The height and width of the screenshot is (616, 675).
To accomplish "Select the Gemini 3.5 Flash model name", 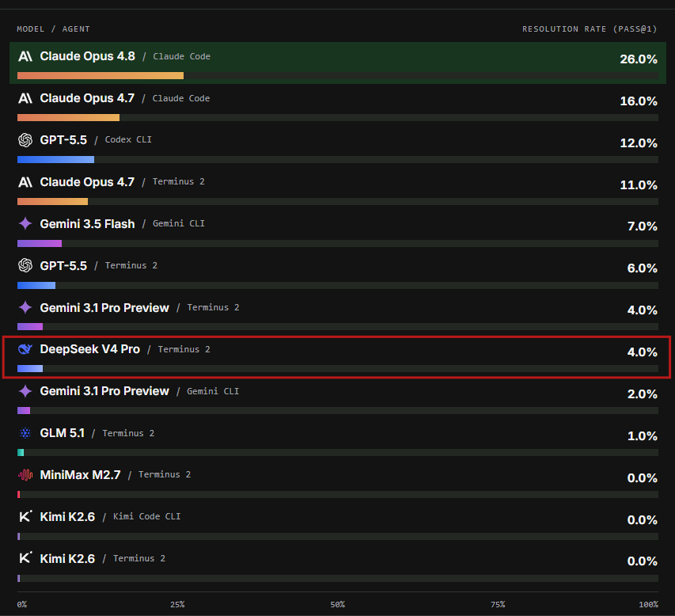I will click(x=87, y=223).
